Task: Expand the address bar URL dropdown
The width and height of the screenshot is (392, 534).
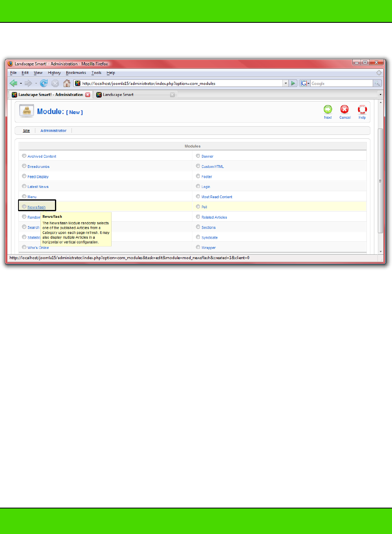Action: click(x=286, y=83)
